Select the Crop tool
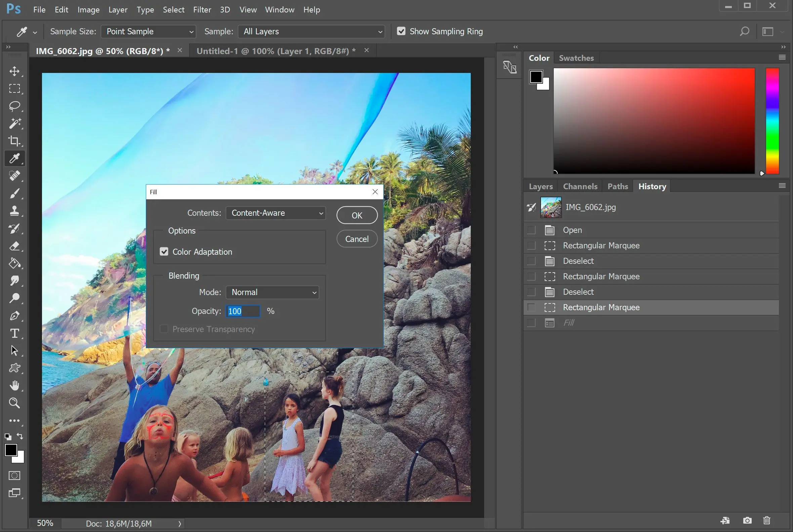The width and height of the screenshot is (793, 532). coord(15,141)
